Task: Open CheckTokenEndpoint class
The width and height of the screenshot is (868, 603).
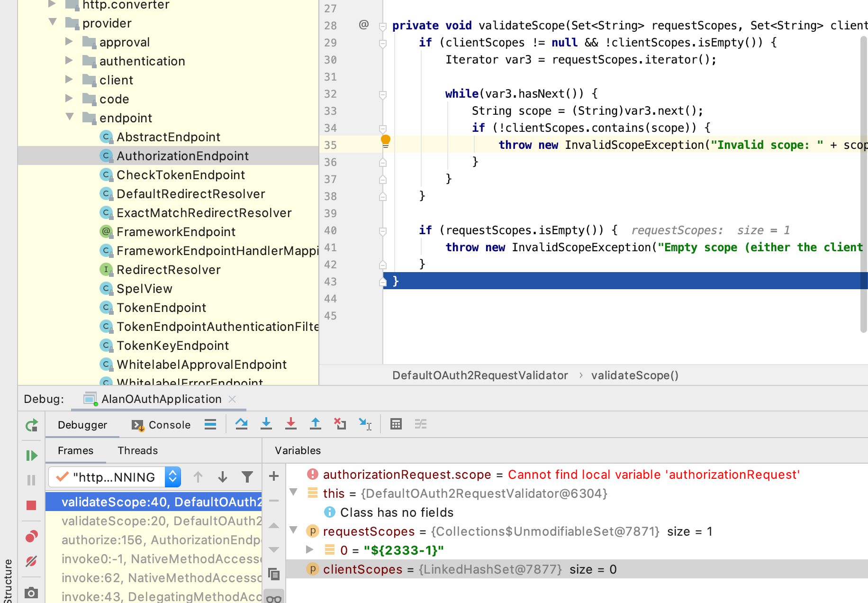Action: 181,175
